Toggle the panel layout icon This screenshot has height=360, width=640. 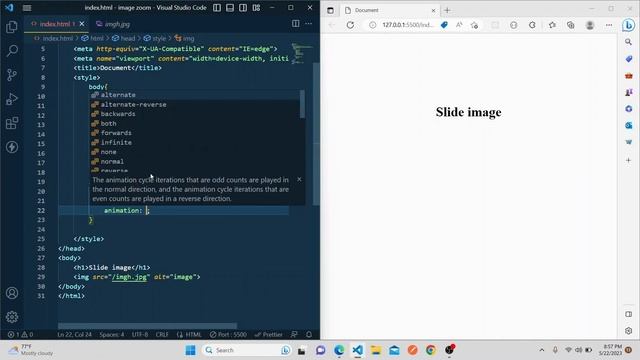tap(230, 8)
